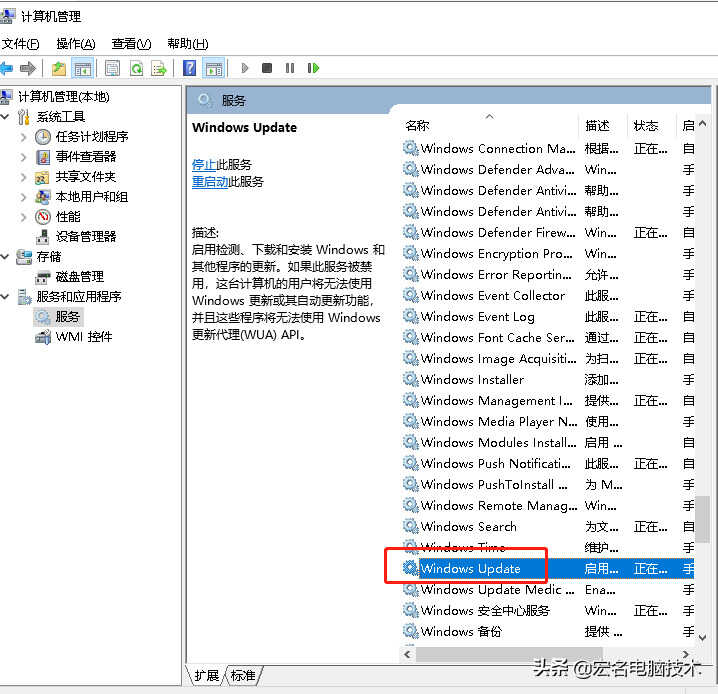Toggle the Show/Hide action pane icon
This screenshot has width=718, height=694.
pyautogui.click(x=213, y=69)
